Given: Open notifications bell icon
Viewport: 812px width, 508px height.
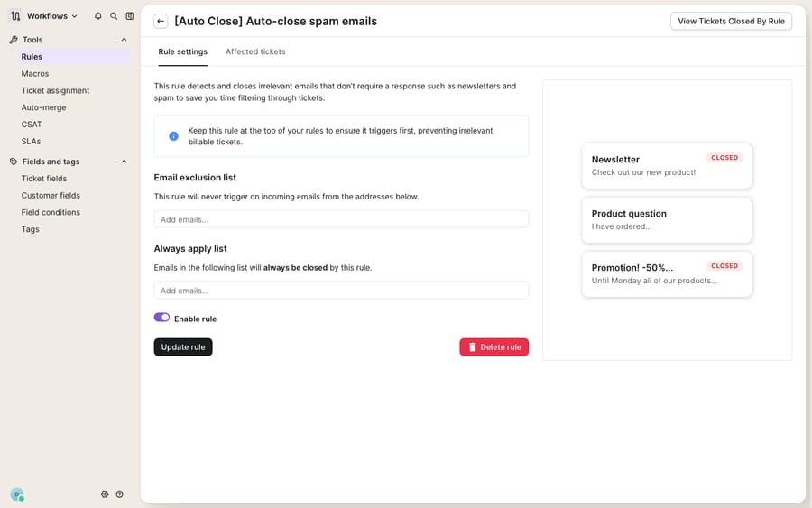Looking at the screenshot, I should coord(97,16).
